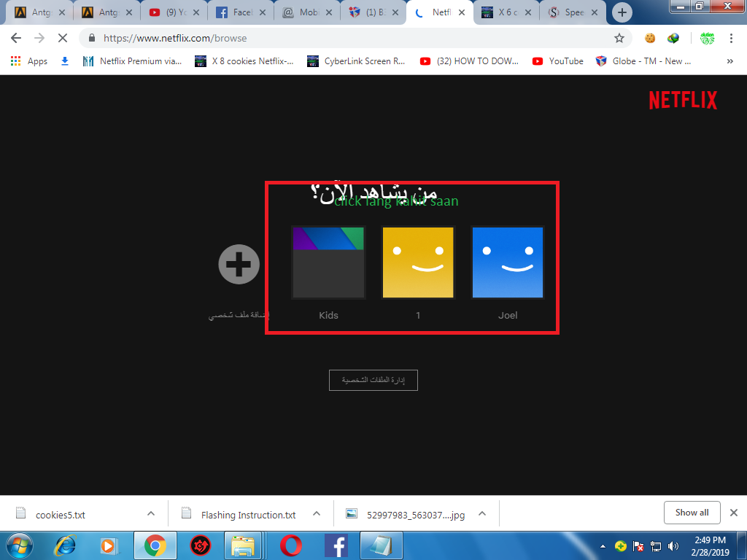Expand options for the jpg download
The height and width of the screenshot is (560, 747).
[x=482, y=514]
